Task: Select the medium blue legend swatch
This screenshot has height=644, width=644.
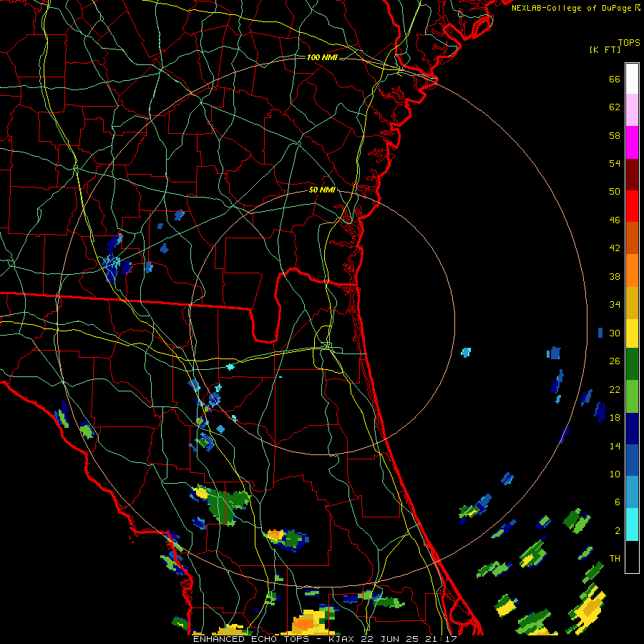Action: click(632, 460)
